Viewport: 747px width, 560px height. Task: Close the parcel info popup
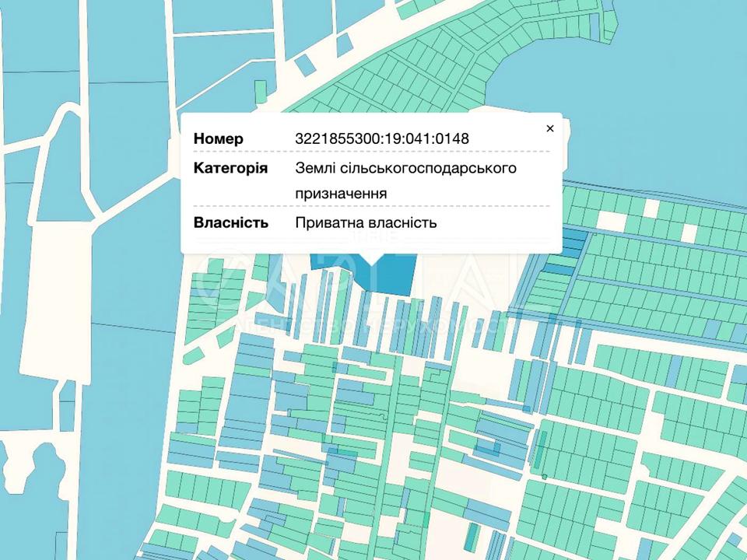tap(550, 128)
